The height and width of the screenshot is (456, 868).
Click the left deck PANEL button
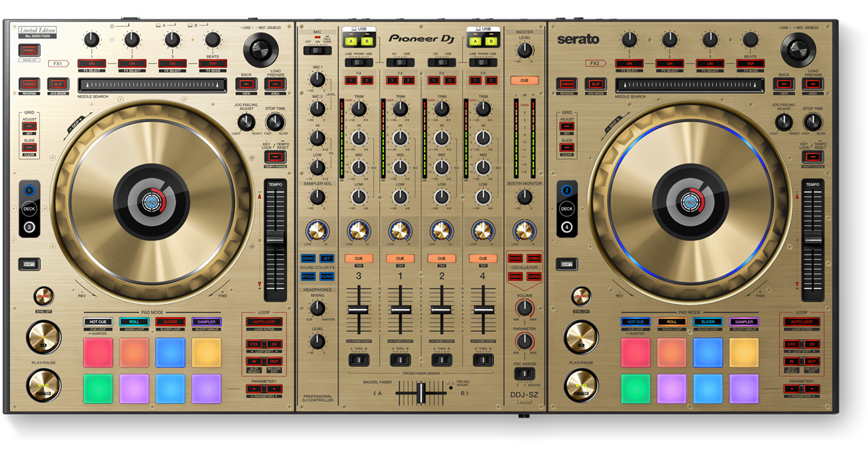(30, 50)
